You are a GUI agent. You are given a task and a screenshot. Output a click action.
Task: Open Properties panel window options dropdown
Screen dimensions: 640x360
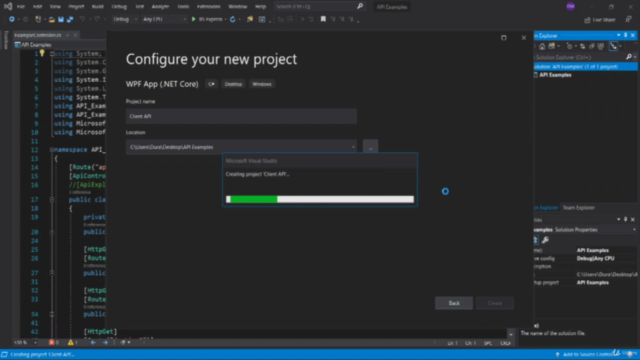point(619,220)
